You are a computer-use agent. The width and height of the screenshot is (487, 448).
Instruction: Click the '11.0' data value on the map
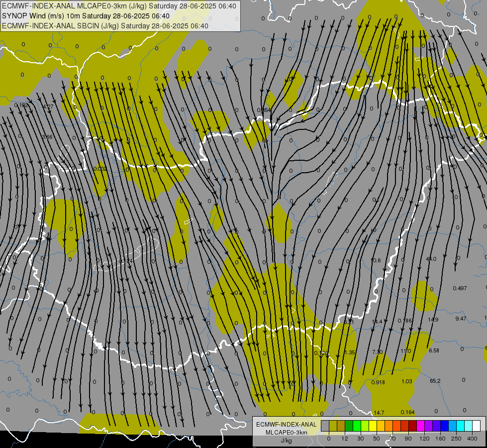pyautogui.click(x=405, y=351)
